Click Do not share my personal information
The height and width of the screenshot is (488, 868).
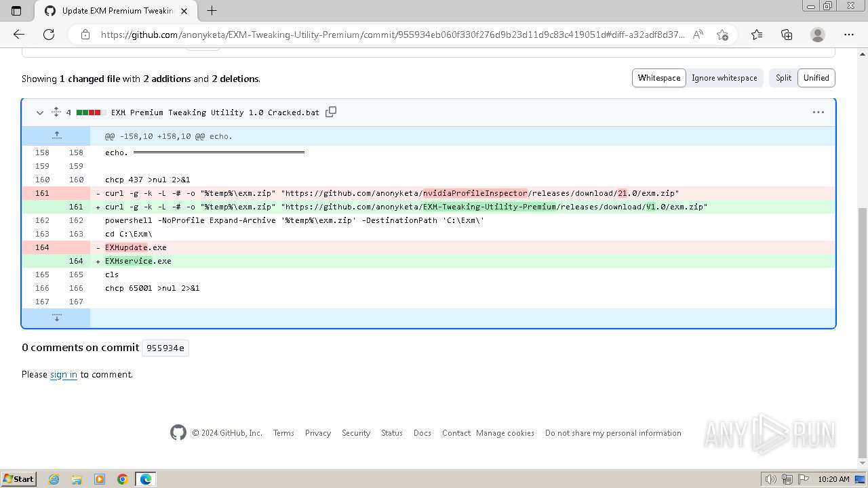coord(613,433)
